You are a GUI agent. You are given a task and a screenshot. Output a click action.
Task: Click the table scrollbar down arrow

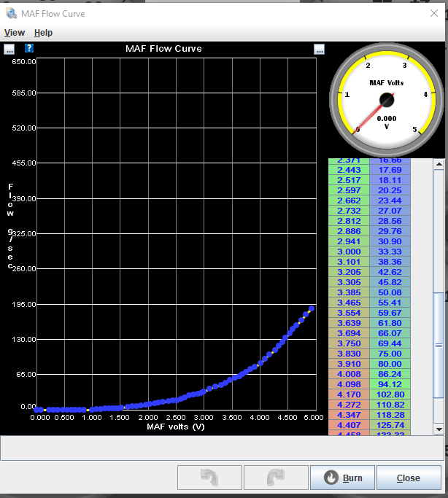click(x=439, y=429)
